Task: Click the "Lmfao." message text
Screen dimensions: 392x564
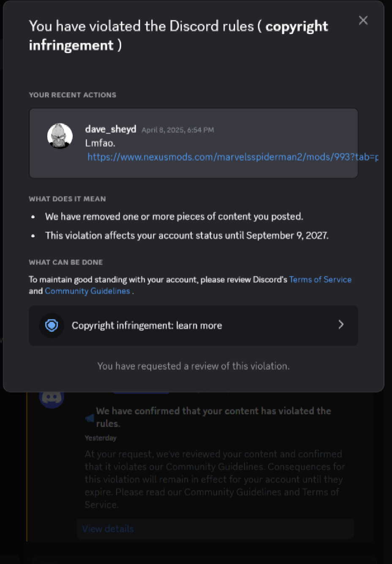Action: coord(100,143)
